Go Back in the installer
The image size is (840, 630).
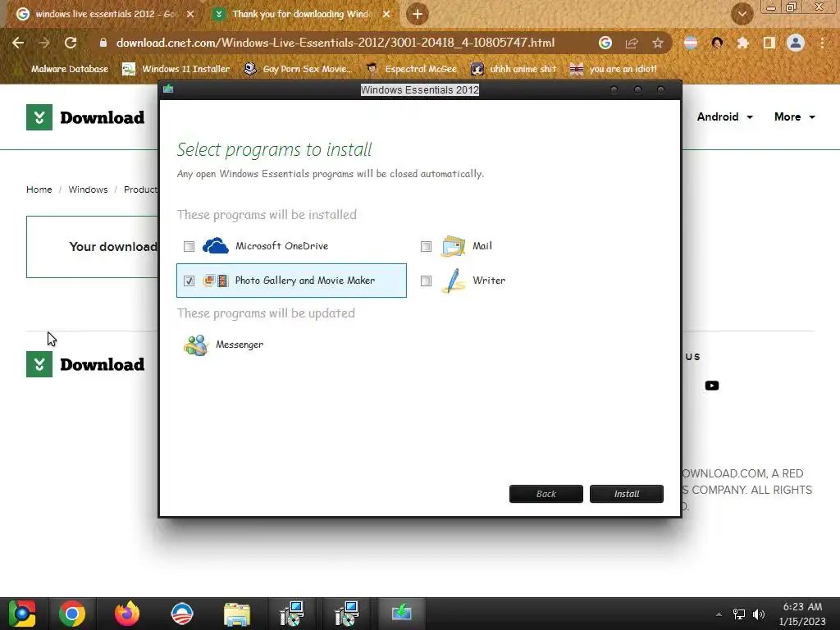coord(546,494)
